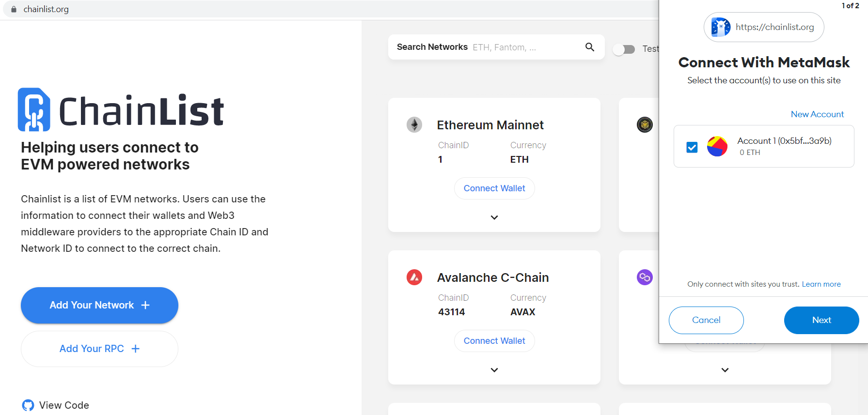Viewport: 868px width, 415px height.
Task: Open the New Account link
Action: [817, 114]
